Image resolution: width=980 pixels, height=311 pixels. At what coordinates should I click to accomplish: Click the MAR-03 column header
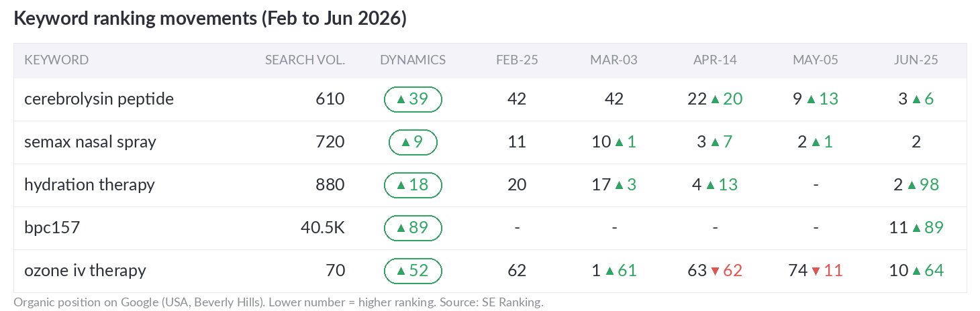[614, 60]
